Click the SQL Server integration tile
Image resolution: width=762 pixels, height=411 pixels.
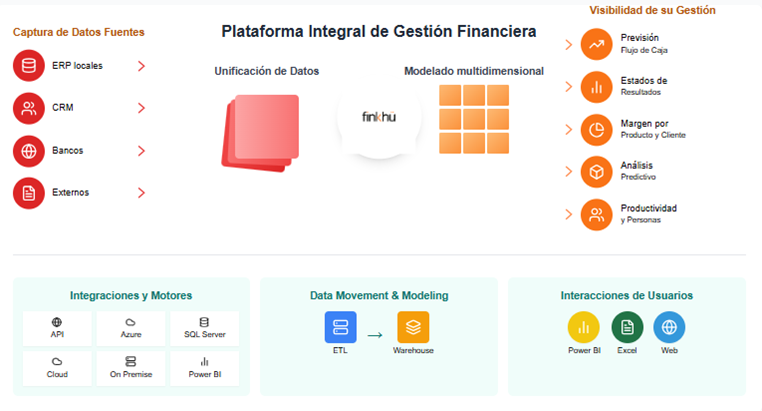pos(205,328)
